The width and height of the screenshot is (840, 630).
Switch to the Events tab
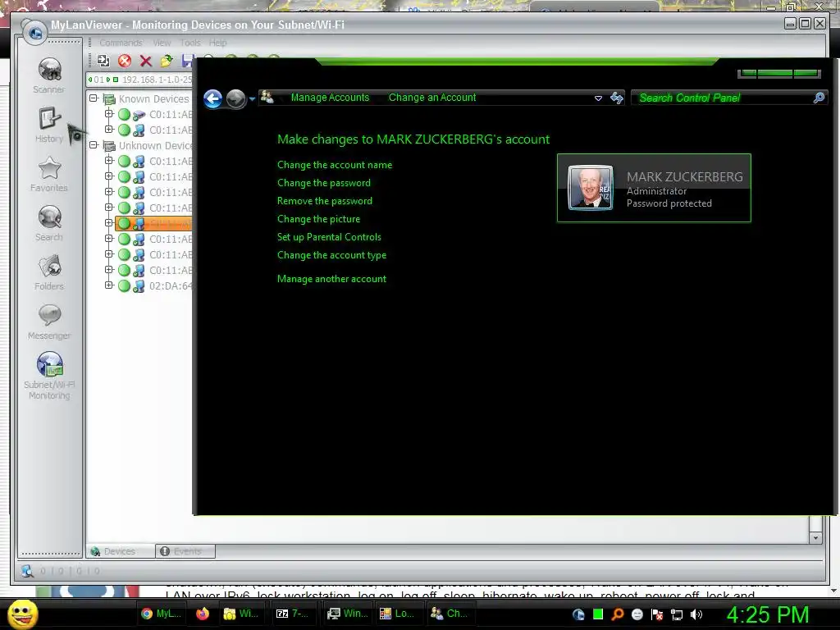(x=185, y=551)
